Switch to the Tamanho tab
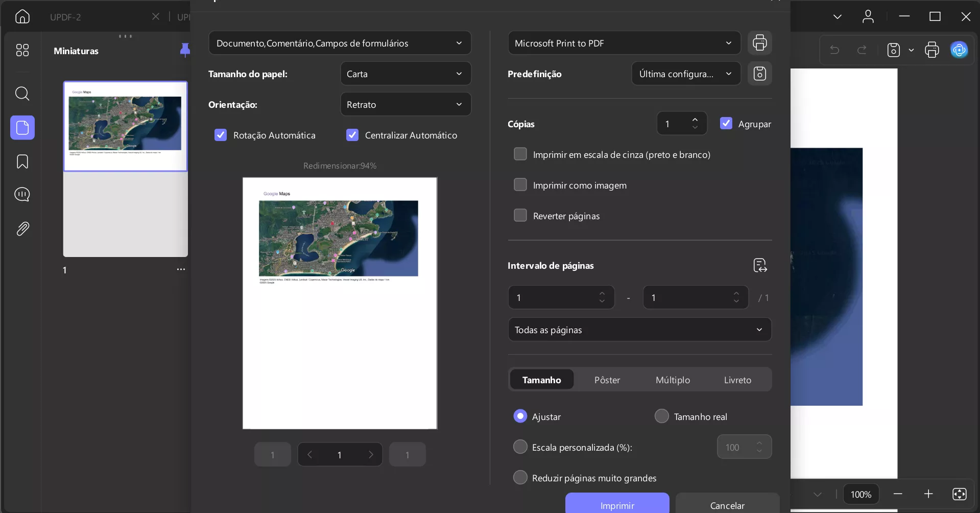This screenshot has height=513, width=980. (542, 380)
